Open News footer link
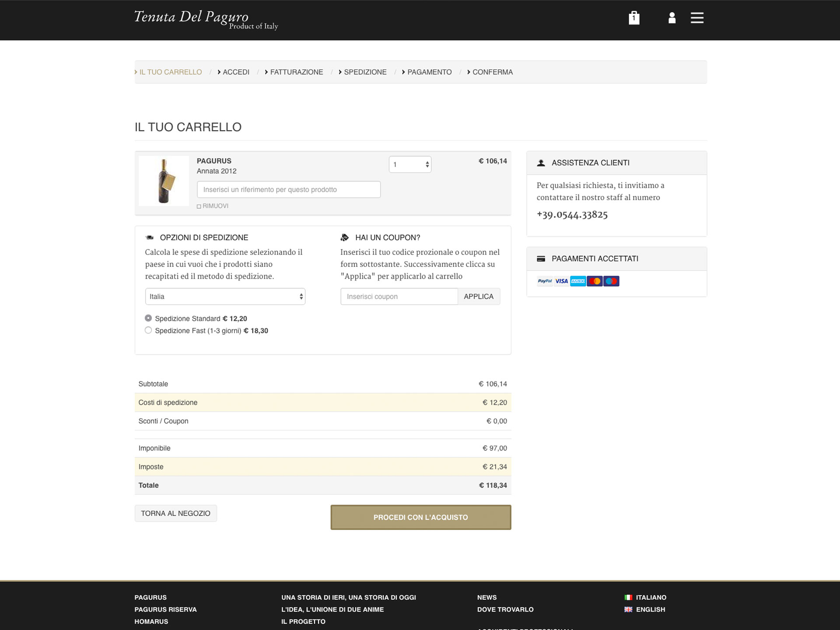Screen dimensions: 840x630 487,597
